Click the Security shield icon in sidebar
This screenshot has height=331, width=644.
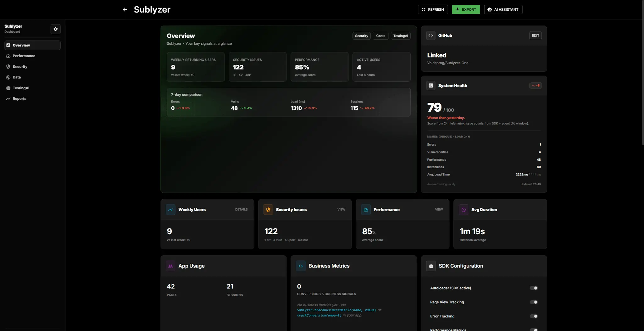8,67
